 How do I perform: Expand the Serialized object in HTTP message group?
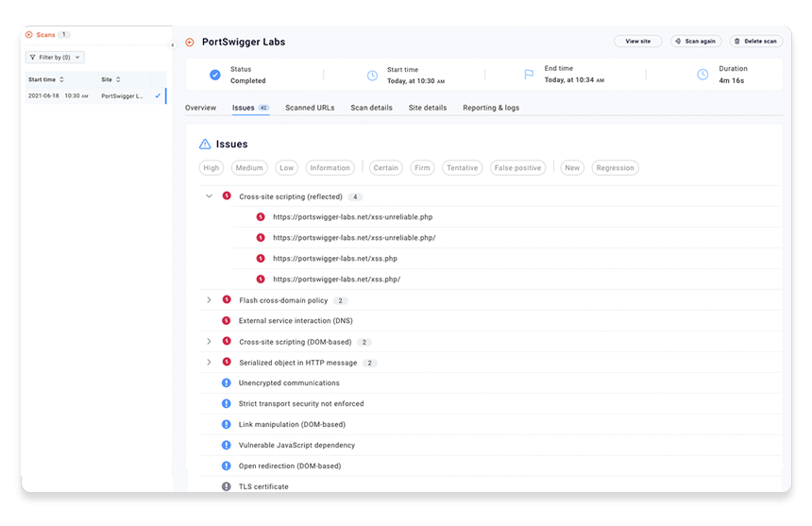[x=209, y=363]
